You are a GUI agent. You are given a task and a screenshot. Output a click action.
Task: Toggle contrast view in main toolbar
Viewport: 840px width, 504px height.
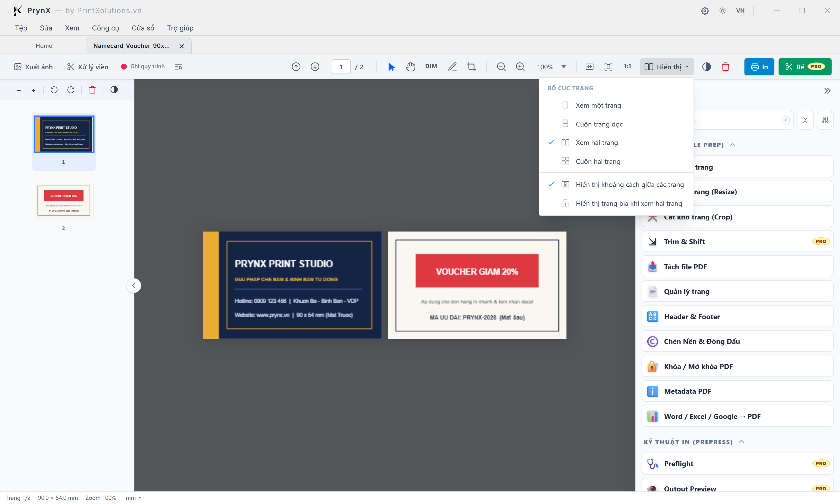(x=707, y=67)
